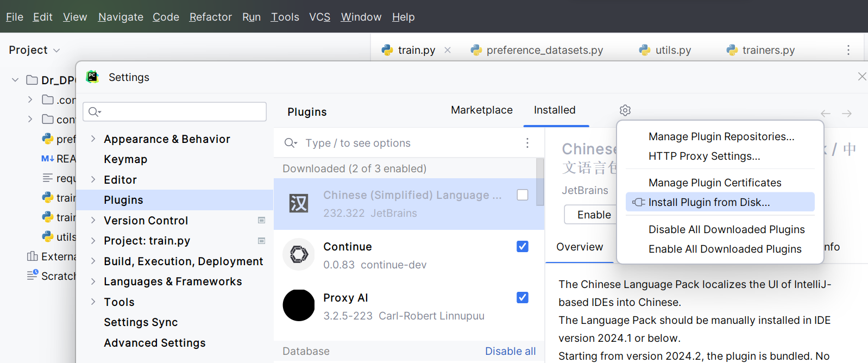The image size is (868, 363).
Task: Click the Settings search input field
Action: [x=174, y=111]
